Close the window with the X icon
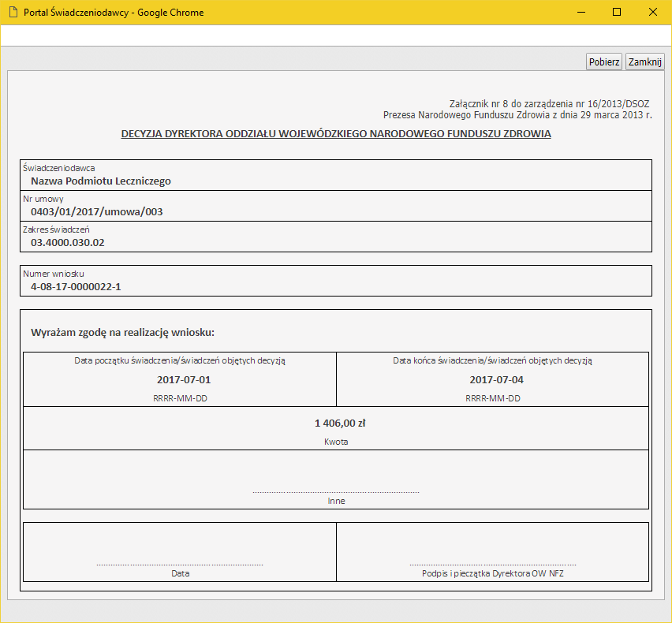This screenshot has height=623, width=672. click(653, 13)
